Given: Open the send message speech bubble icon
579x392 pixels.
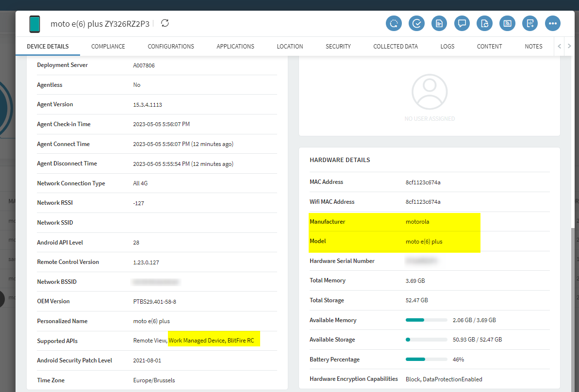Looking at the screenshot, I should point(462,23).
